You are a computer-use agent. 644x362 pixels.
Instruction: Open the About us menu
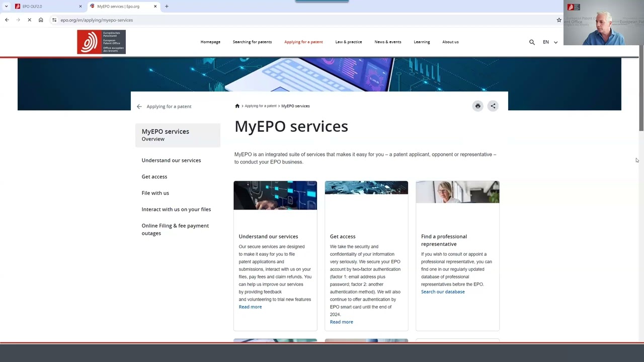450,42
